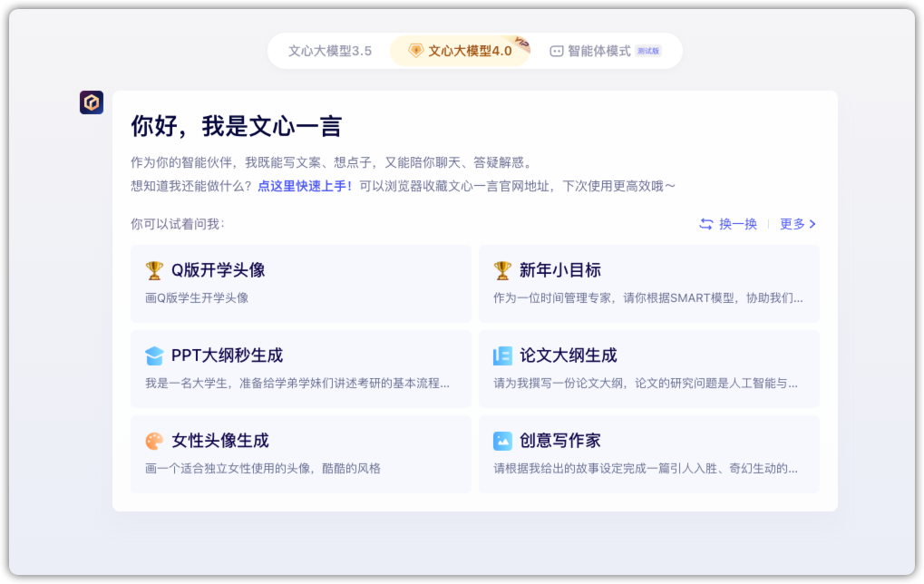924x584 pixels.
Task: Select the PPT大纲秒生成 card title
Action: [227, 355]
